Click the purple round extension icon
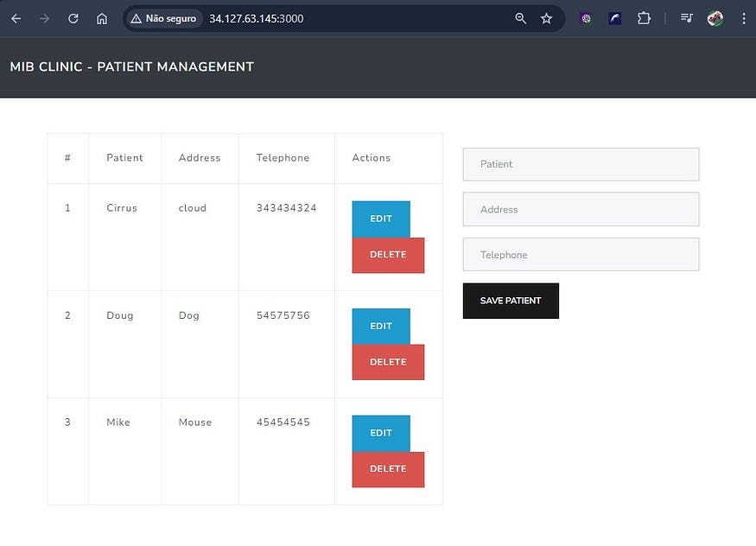The image size is (756, 546). click(586, 19)
